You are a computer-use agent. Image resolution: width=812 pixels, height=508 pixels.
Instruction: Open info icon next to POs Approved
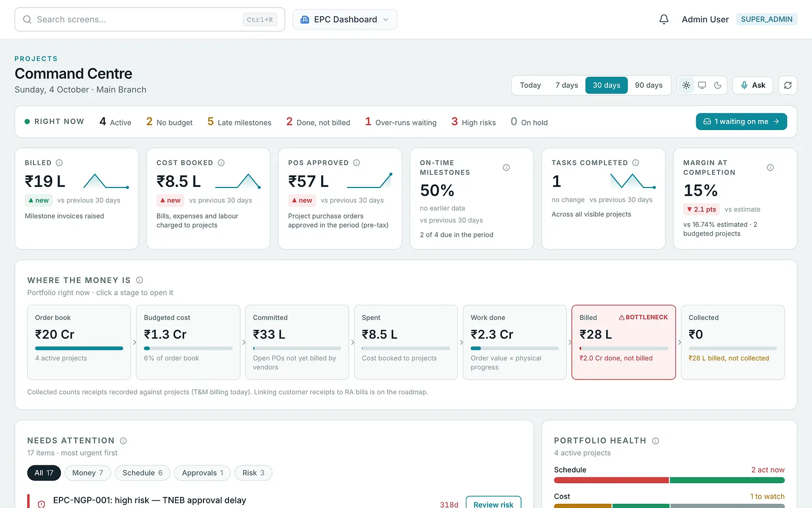click(357, 163)
